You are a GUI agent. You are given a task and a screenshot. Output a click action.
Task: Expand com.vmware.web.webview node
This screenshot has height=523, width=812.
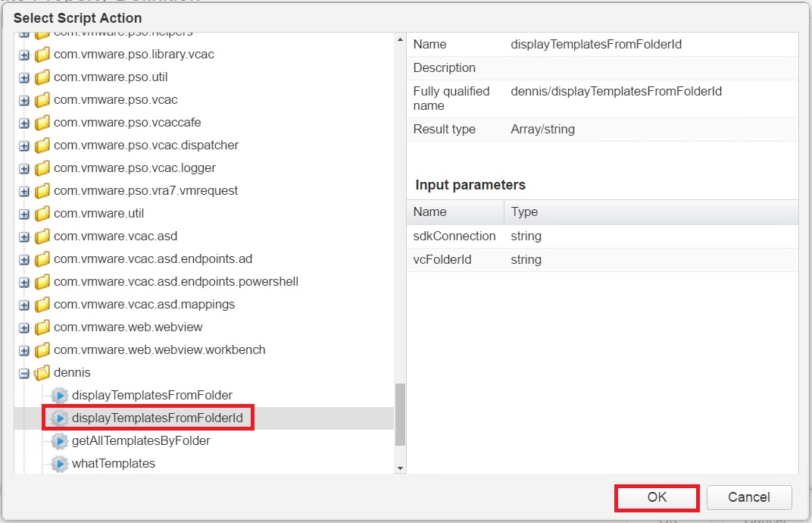[24, 328]
